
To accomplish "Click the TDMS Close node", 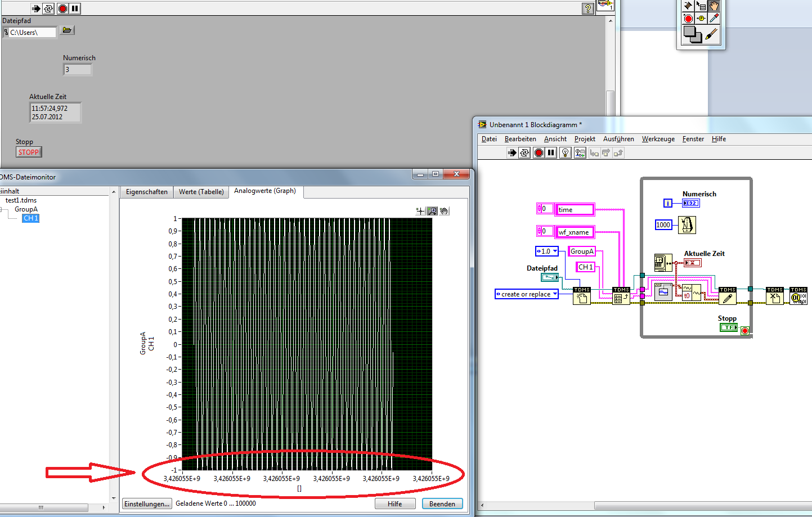I will pos(775,295).
